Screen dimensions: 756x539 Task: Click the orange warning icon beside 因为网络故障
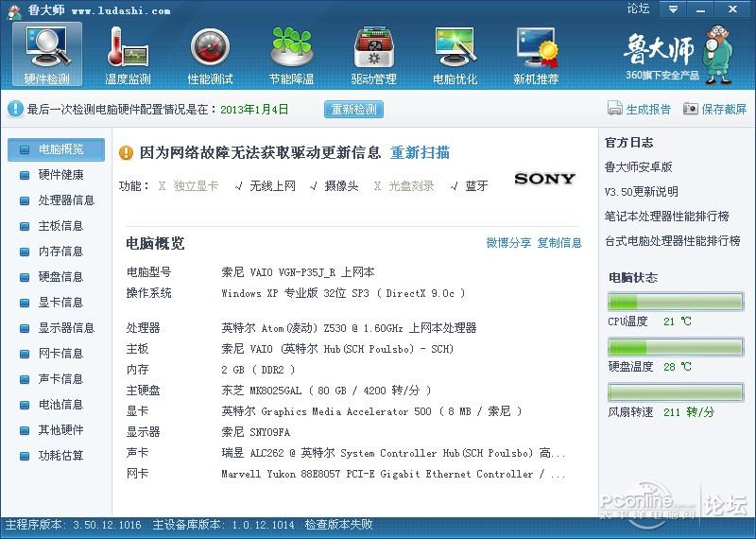[126, 153]
